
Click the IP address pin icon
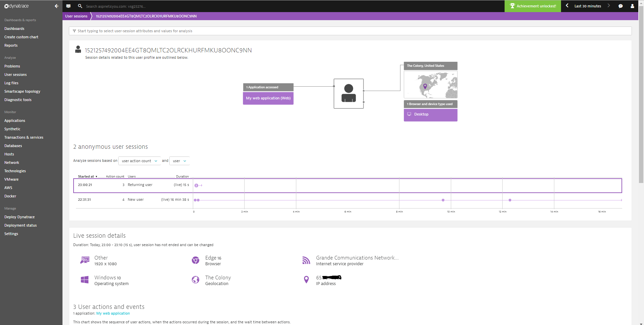click(306, 280)
